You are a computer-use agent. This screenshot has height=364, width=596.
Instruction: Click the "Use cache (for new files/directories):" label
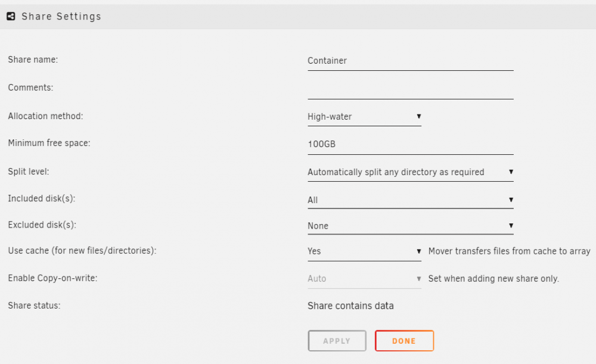(82, 251)
